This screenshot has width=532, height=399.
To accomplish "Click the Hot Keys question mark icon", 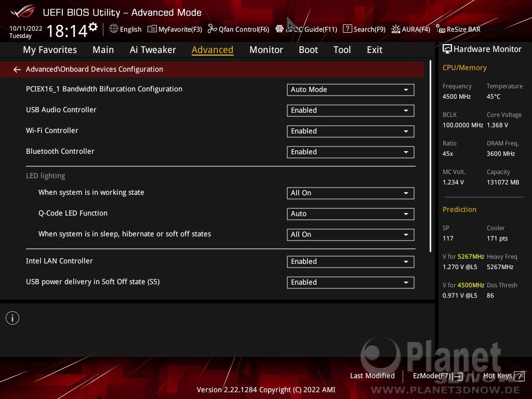I will point(519,376).
